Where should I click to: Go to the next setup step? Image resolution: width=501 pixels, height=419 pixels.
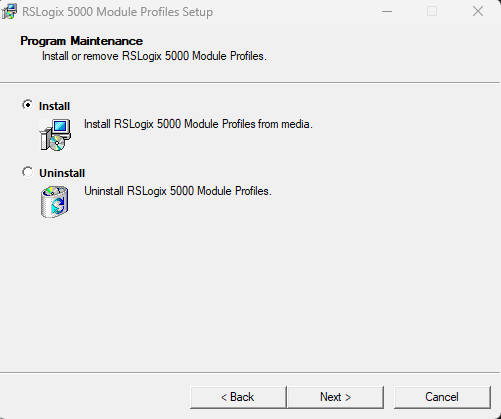point(335,397)
